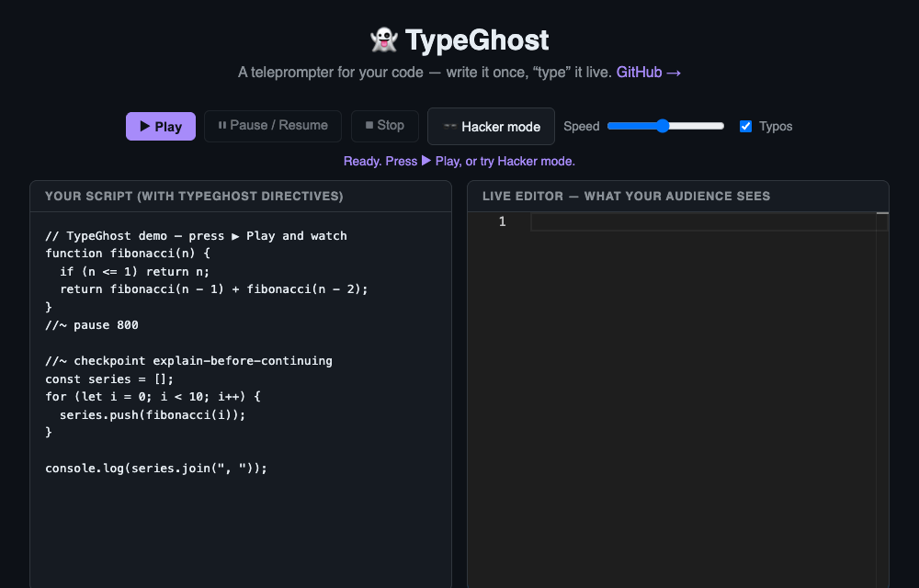Click the ghost emoji logo
The width and height of the screenshot is (919, 588).
384,40
